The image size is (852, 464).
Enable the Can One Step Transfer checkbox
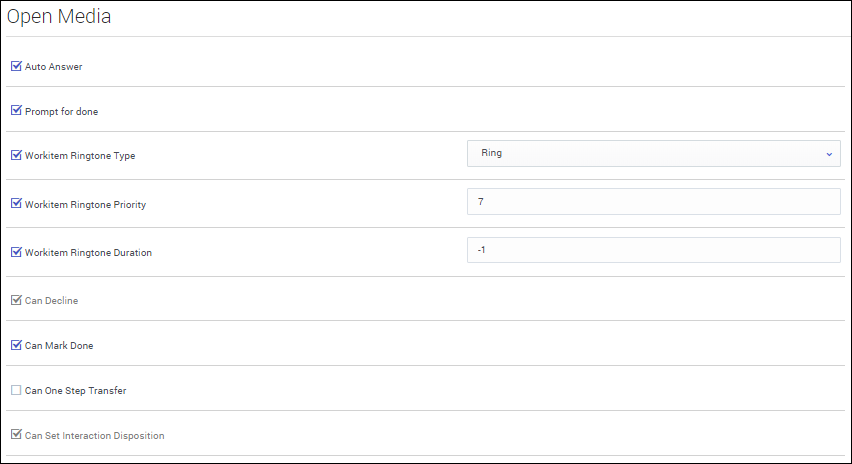(16, 390)
